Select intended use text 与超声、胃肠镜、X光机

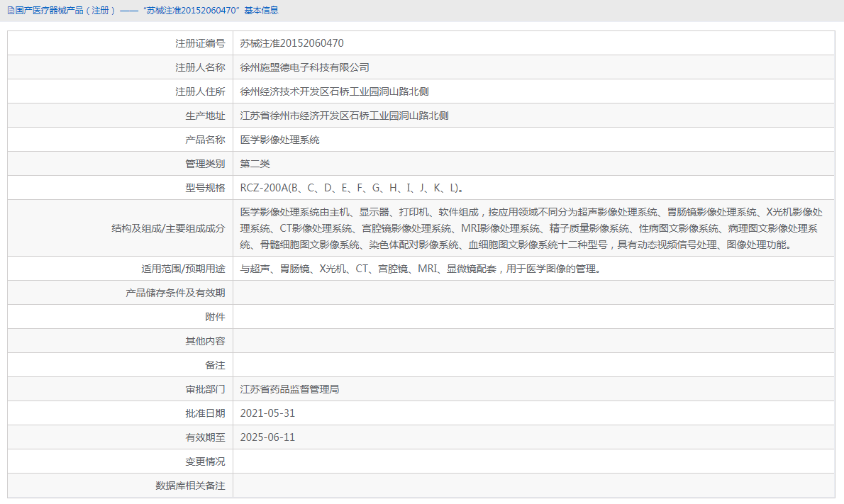[421, 269]
